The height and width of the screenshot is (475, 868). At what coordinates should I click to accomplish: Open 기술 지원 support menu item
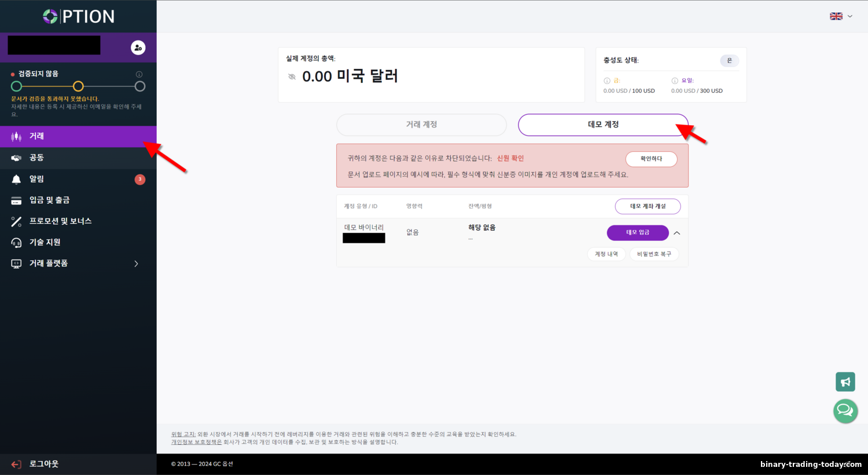78,242
